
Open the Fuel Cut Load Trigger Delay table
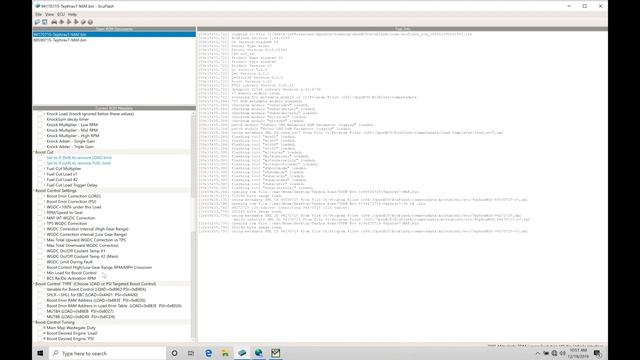coord(72,185)
